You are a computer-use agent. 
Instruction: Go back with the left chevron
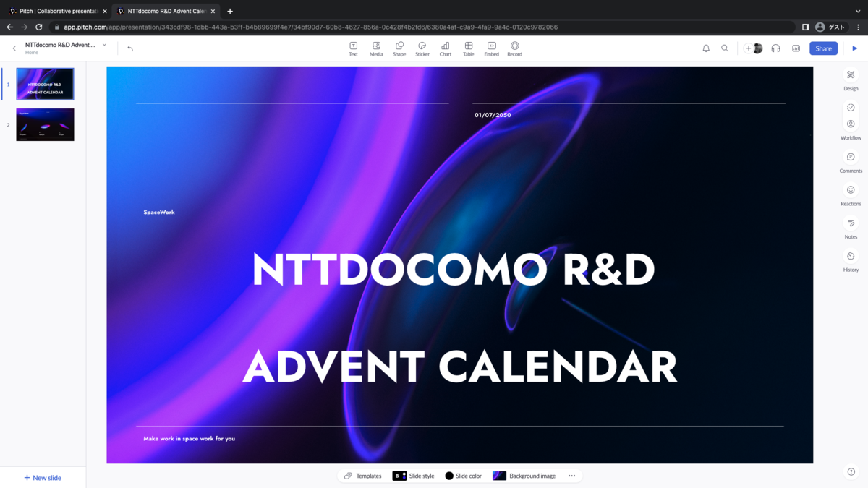click(14, 48)
